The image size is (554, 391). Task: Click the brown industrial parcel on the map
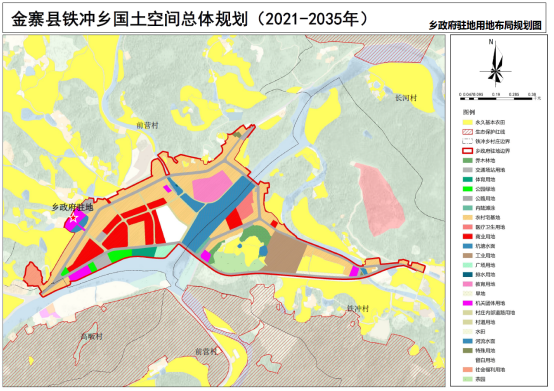click(285, 252)
